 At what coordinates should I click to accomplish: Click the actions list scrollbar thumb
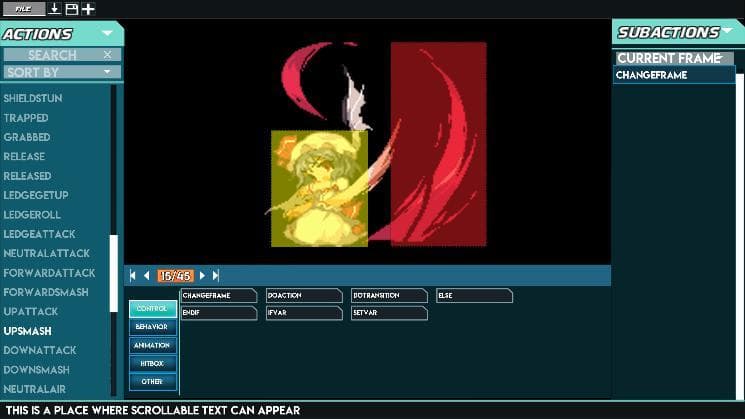pyautogui.click(x=114, y=273)
